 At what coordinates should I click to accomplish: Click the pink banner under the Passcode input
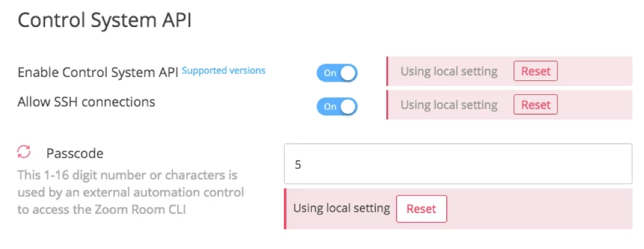point(458,209)
